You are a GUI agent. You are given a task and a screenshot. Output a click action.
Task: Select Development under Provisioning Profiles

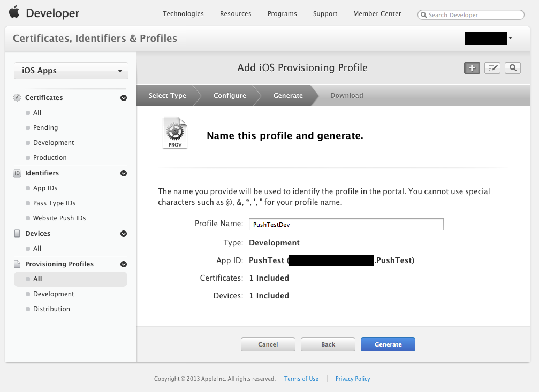(x=54, y=294)
